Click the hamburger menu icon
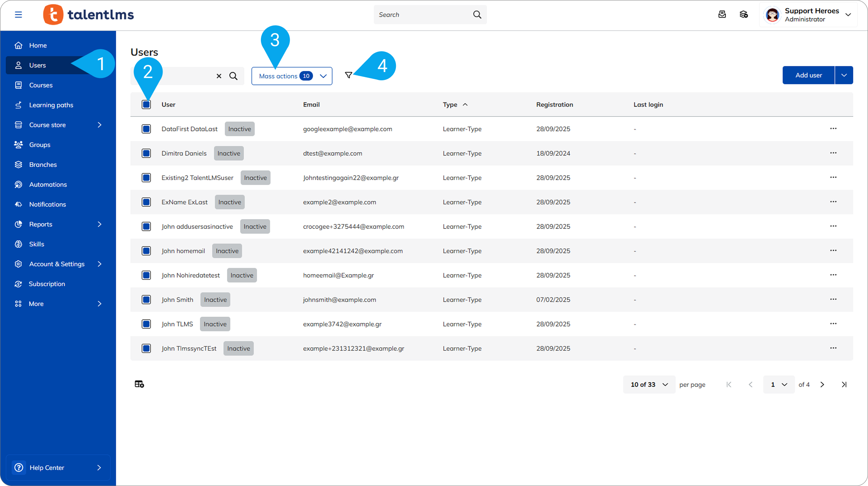Screen dimensions: 868x486 click(18, 15)
